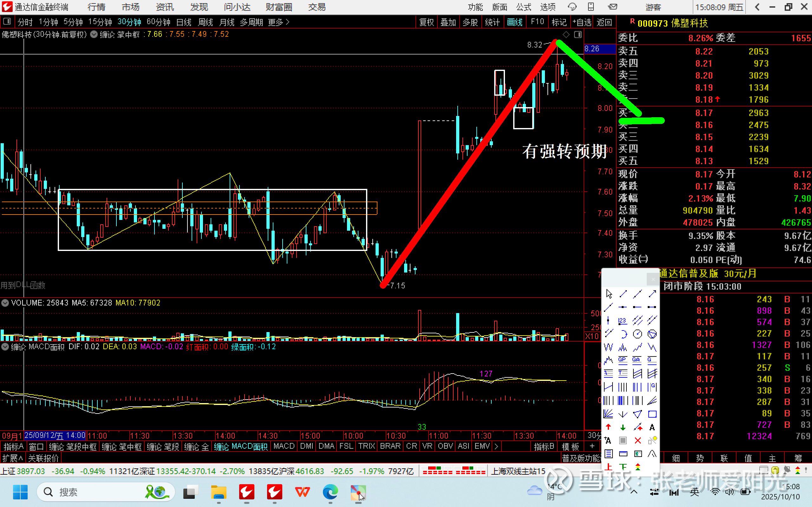Toggle the 画线 drawing toolbar button
Viewport: 812px width, 507px height.
(514, 22)
